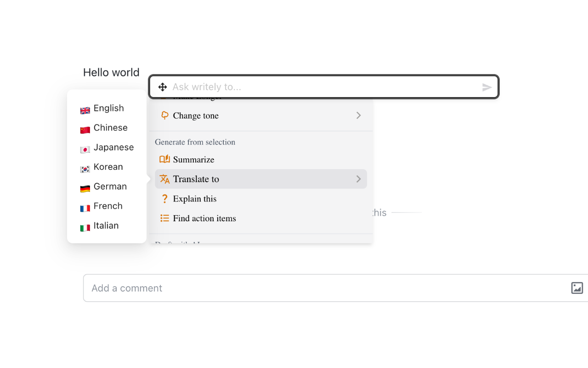Click the move handle icon in Ask bar
This screenshot has height=368, width=588.
pos(162,87)
